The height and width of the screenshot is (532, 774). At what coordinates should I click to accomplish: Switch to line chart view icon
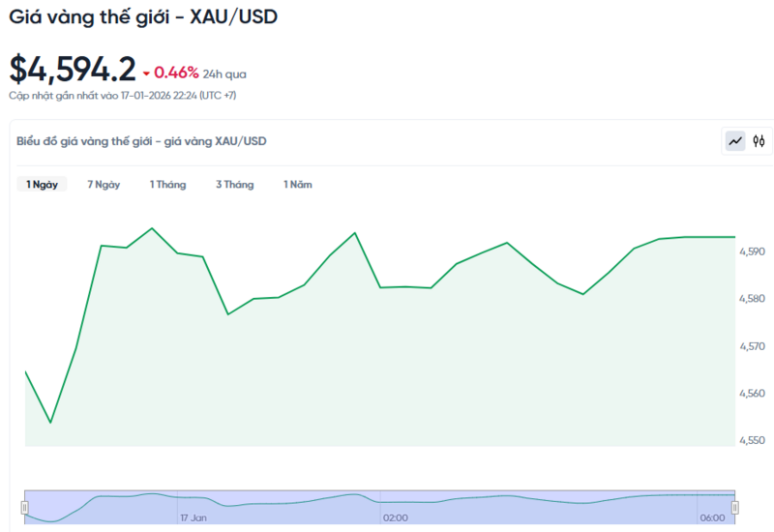point(736,141)
